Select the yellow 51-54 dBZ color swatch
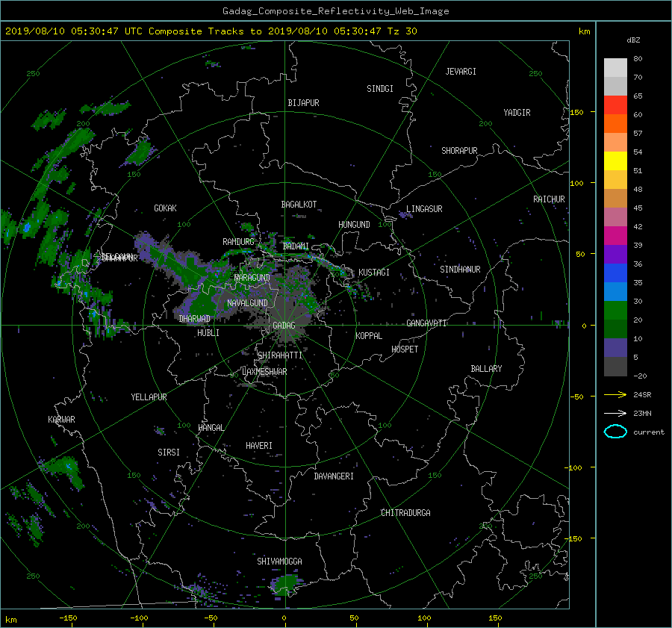Screen dimensions: 672x628 [x=615, y=161]
